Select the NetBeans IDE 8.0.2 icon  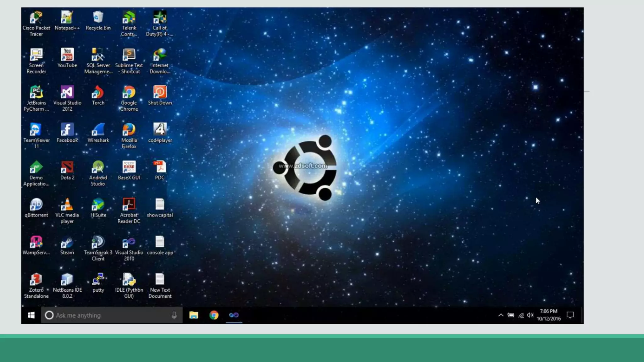point(67,279)
